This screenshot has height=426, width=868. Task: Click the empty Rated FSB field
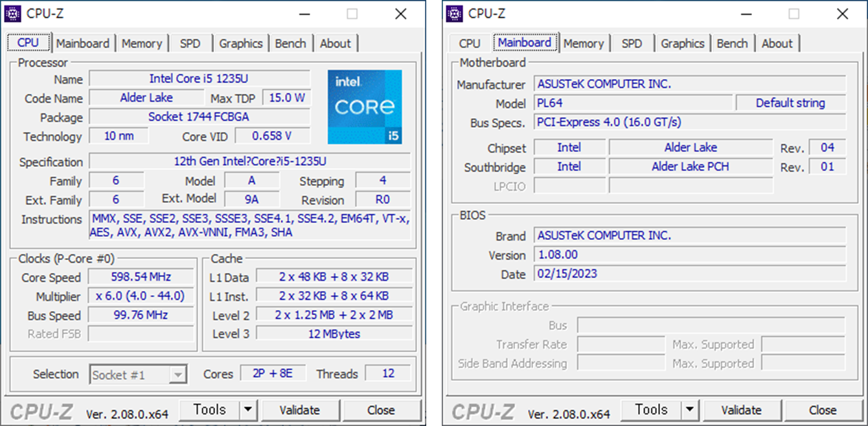[141, 334]
